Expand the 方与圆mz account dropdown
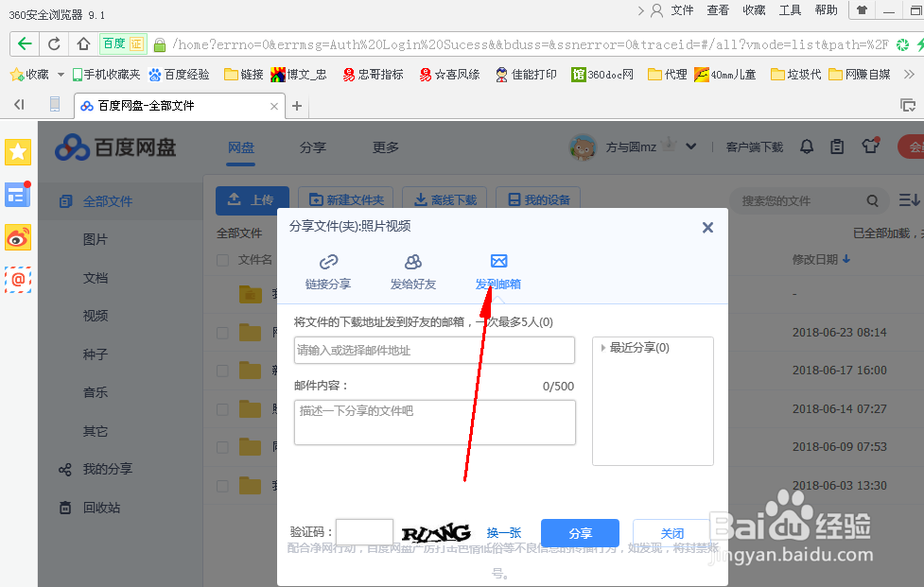Viewport: 924px width, 587px height. [690, 147]
